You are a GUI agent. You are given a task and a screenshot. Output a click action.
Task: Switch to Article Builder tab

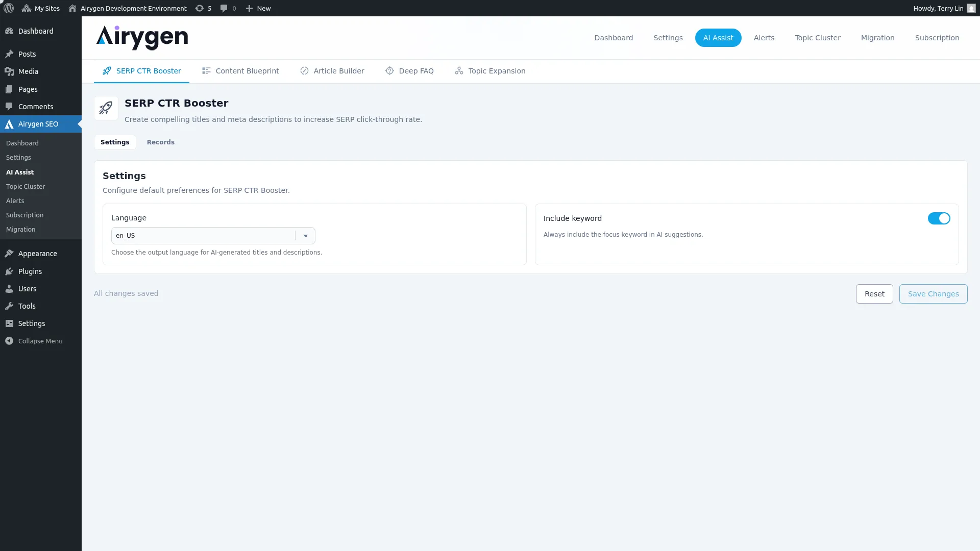click(x=332, y=71)
